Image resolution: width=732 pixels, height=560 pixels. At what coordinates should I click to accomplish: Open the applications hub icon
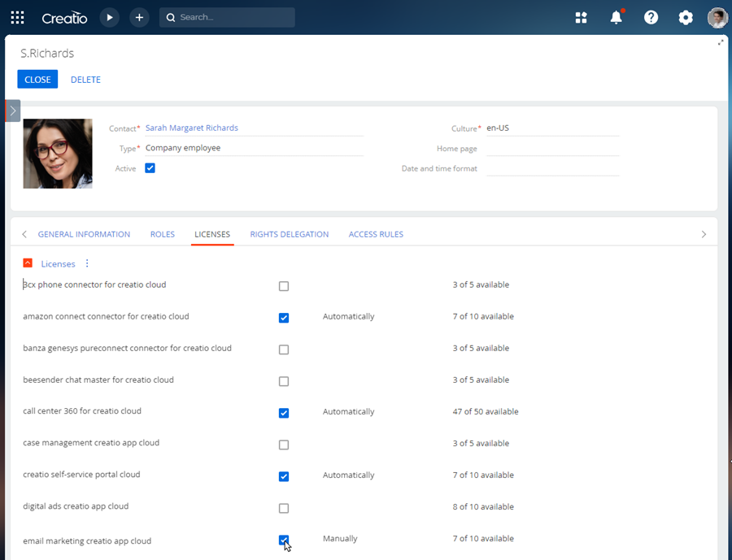(x=581, y=17)
